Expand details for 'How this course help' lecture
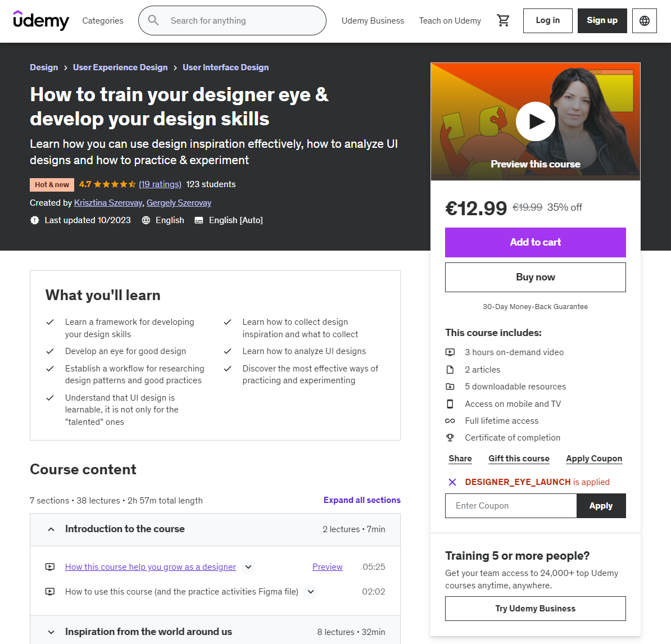 tap(248, 567)
